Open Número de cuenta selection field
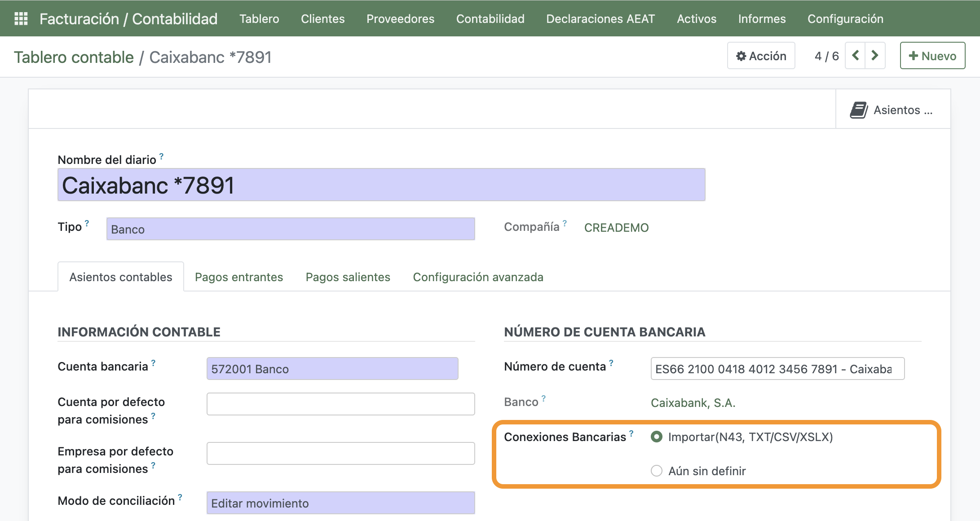The height and width of the screenshot is (521, 980). [x=777, y=369]
